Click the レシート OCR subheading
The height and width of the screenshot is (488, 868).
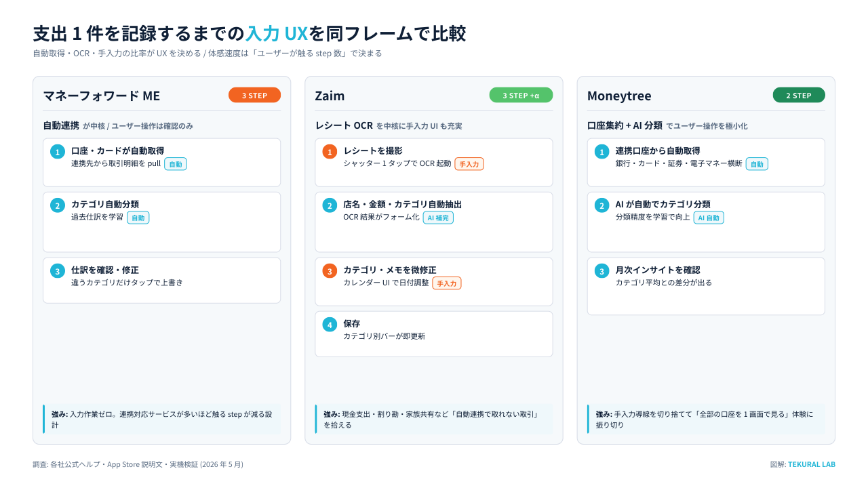[x=344, y=125]
